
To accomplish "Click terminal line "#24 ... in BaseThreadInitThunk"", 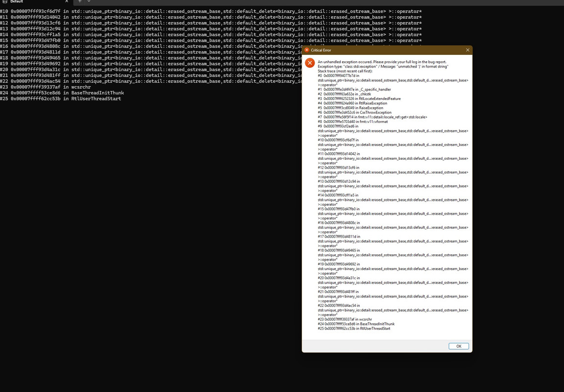I will click(x=62, y=93).
